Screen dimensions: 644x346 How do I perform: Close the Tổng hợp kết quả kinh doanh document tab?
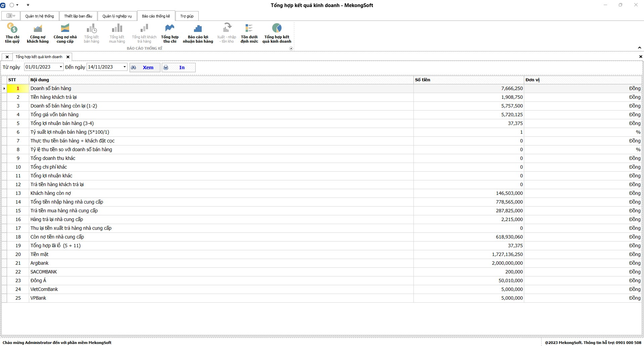click(x=68, y=57)
